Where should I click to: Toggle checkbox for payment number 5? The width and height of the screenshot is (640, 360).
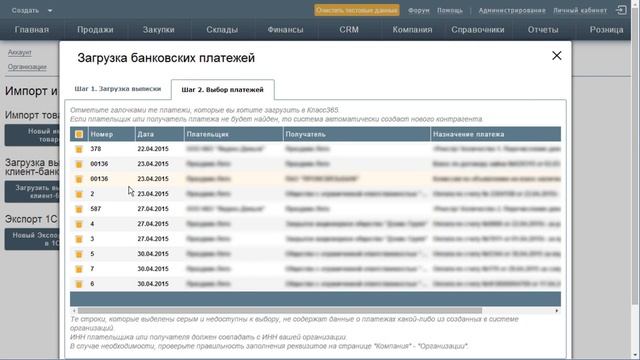pyautogui.click(x=79, y=254)
